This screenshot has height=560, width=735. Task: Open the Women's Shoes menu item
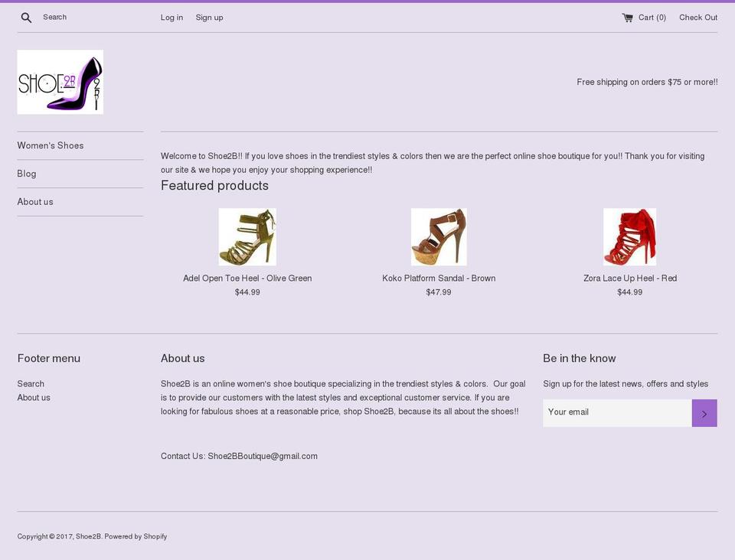(x=51, y=145)
